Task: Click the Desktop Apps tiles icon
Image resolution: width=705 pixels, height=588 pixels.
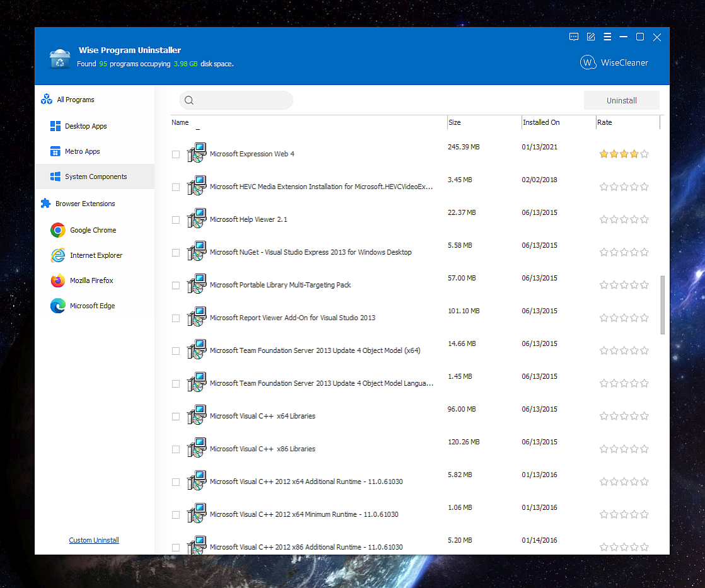Action: point(55,126)
